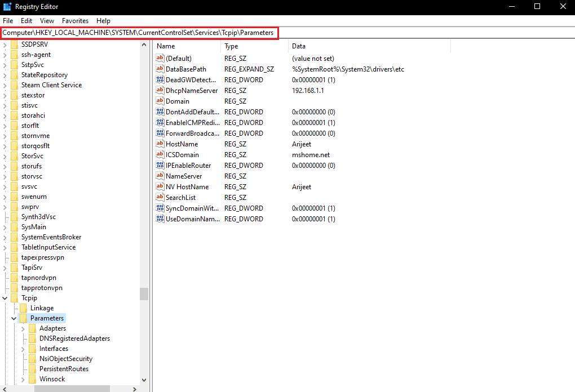The height and width of the screenshot is (392, 575).
Task: Click the Registry Editor app icon in title bar
Action: pyautogui.click(x=7, y=7)
